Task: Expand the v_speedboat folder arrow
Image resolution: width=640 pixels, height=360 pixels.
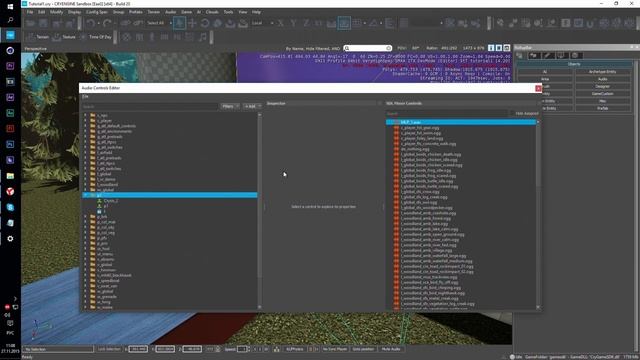Action: [x=86, y=281]
